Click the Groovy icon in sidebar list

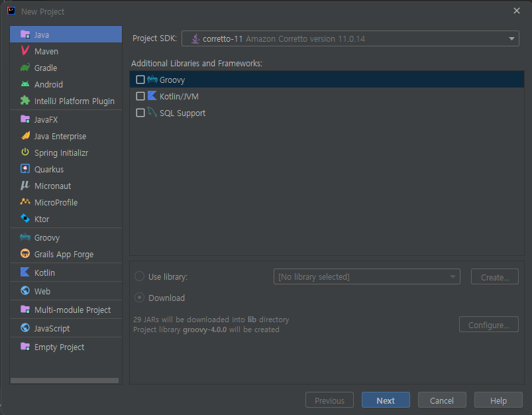point(25,237)
